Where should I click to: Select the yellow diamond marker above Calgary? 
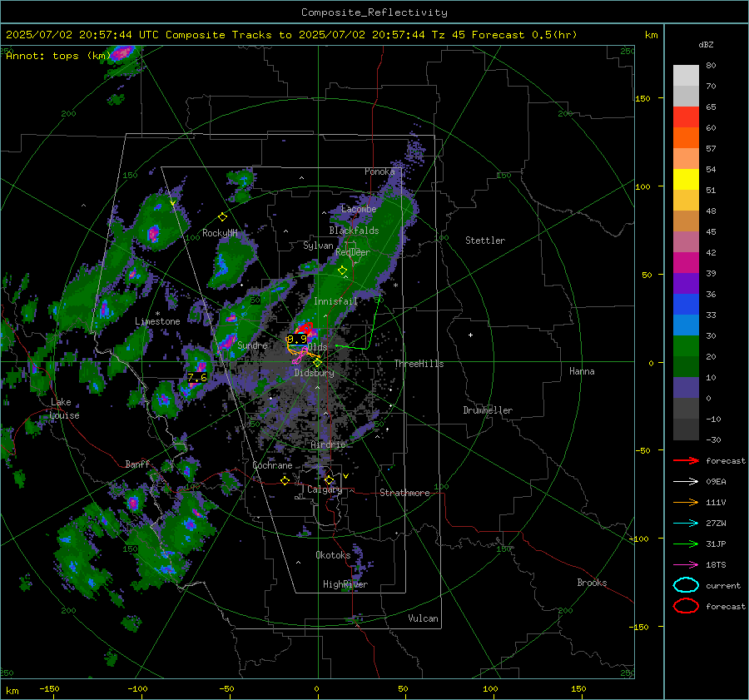pyautogui.click(x=329, y=479)
